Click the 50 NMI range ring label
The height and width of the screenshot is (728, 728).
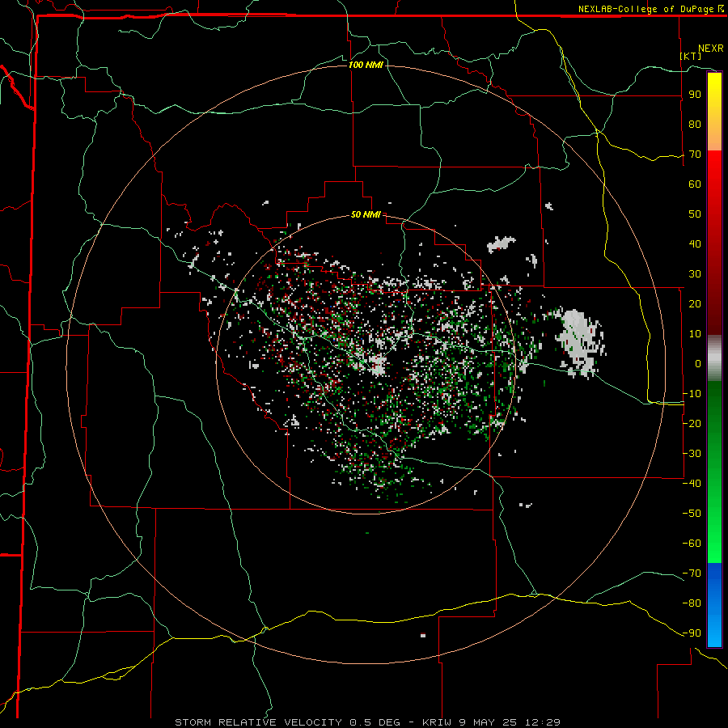[x=366, y=214]
